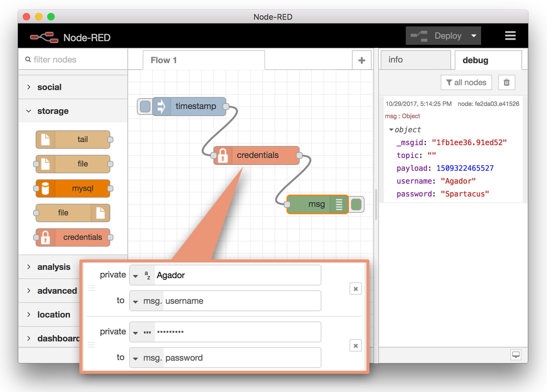Open the Deploy dropdown arrow
The height and width of the screenshot is (392, 547).
[x=474, y=36]
